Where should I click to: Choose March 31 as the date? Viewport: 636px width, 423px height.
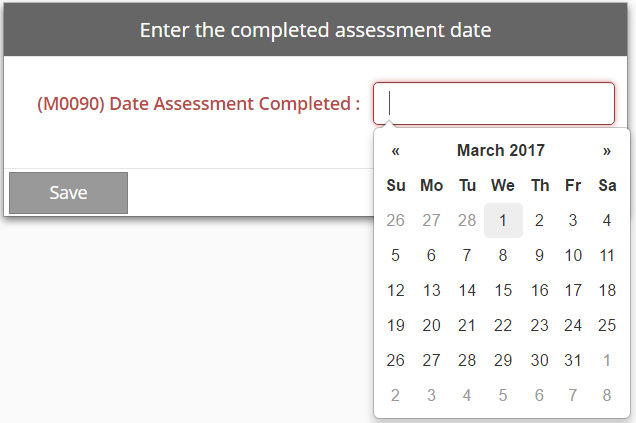(573, 360)
